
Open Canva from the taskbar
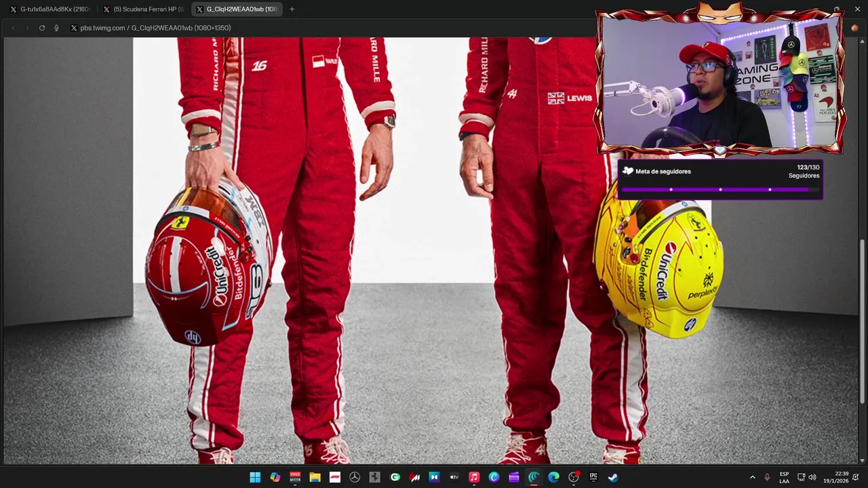[494, 477]
